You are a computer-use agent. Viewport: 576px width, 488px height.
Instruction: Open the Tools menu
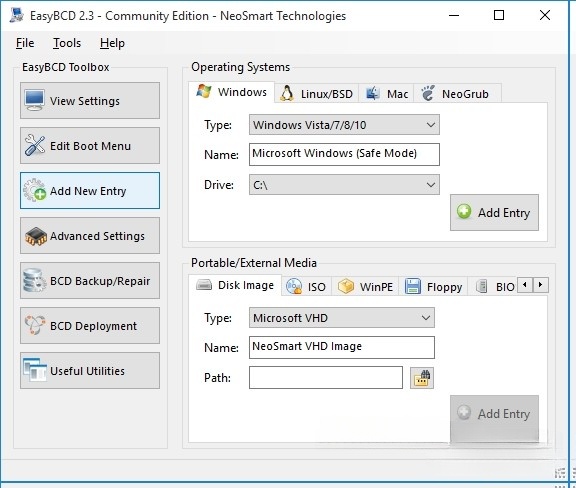tap(67, 43)
